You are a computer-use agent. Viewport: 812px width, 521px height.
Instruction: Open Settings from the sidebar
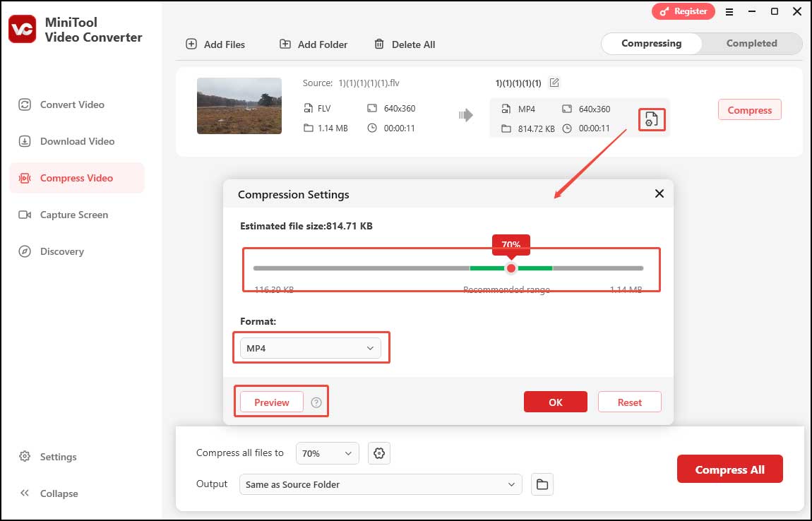(x=47, y=457)
